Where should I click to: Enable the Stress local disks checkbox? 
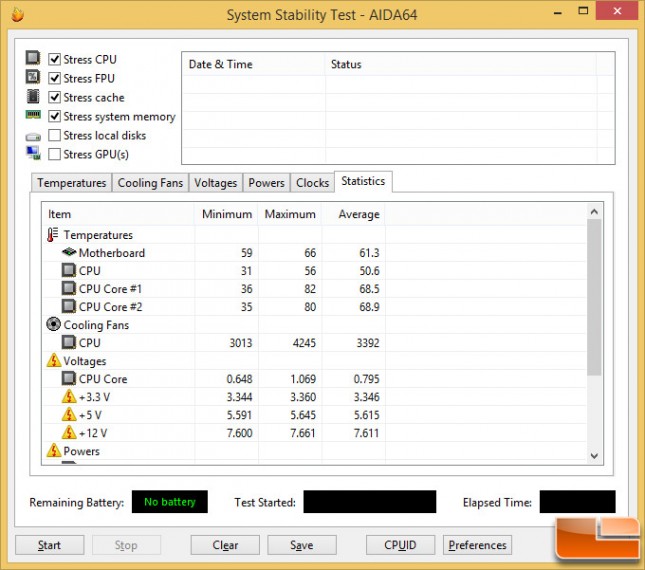point(54,135)
